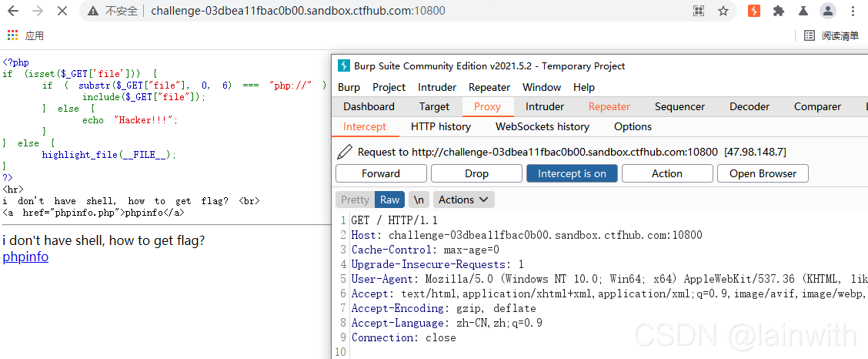This screenshot has width=868, height=359.
Task: Open the Intruder menu in menu bar
Action: [437, 87]
